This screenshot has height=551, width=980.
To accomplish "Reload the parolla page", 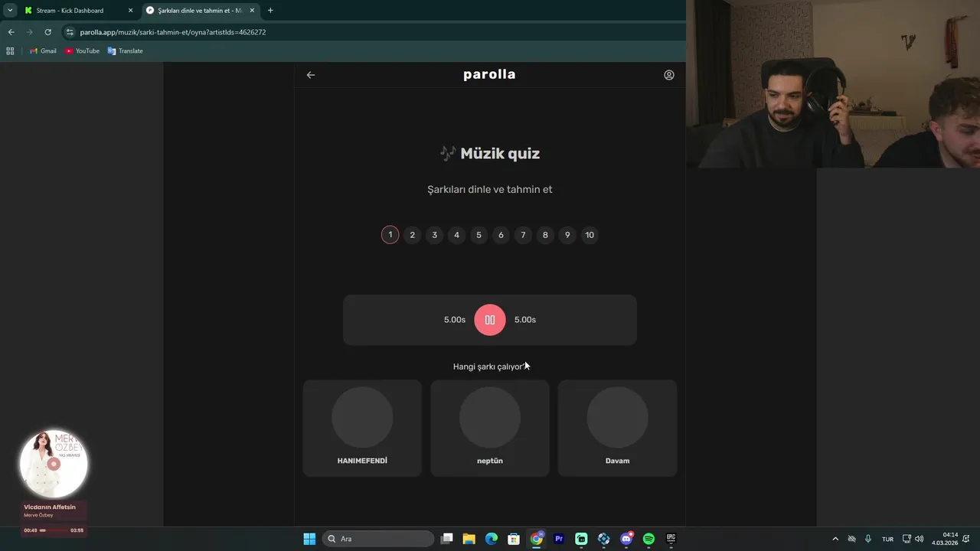I will tap(47, 32).
